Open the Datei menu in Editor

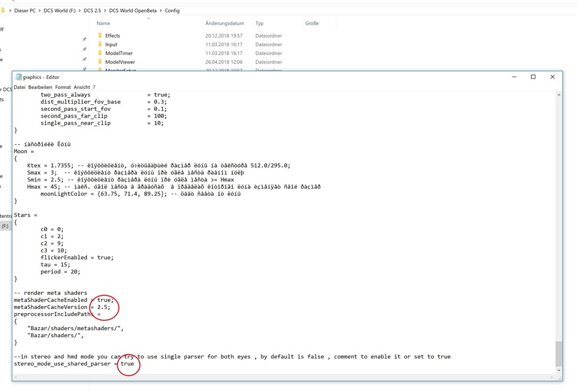click(x=20, y=87)
